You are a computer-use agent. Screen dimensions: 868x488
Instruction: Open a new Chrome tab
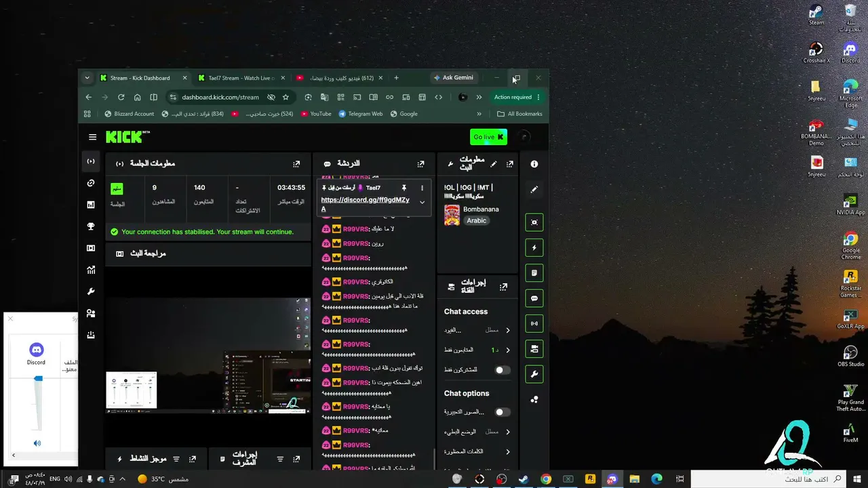(x=396, y=78)
